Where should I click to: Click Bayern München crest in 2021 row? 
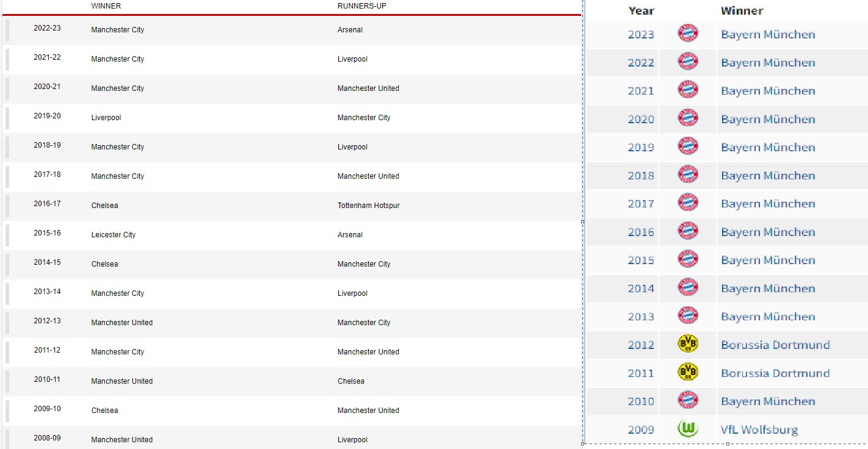point(687,90)
